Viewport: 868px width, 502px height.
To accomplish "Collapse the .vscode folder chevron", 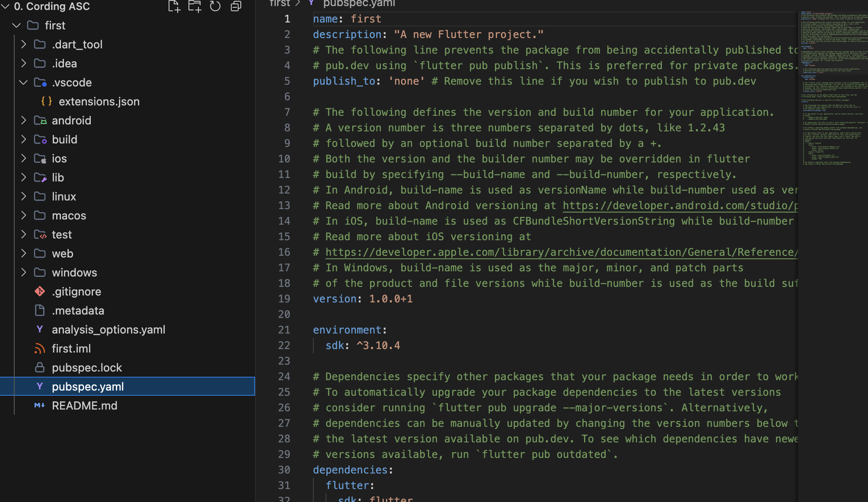I will click(24, 83).
